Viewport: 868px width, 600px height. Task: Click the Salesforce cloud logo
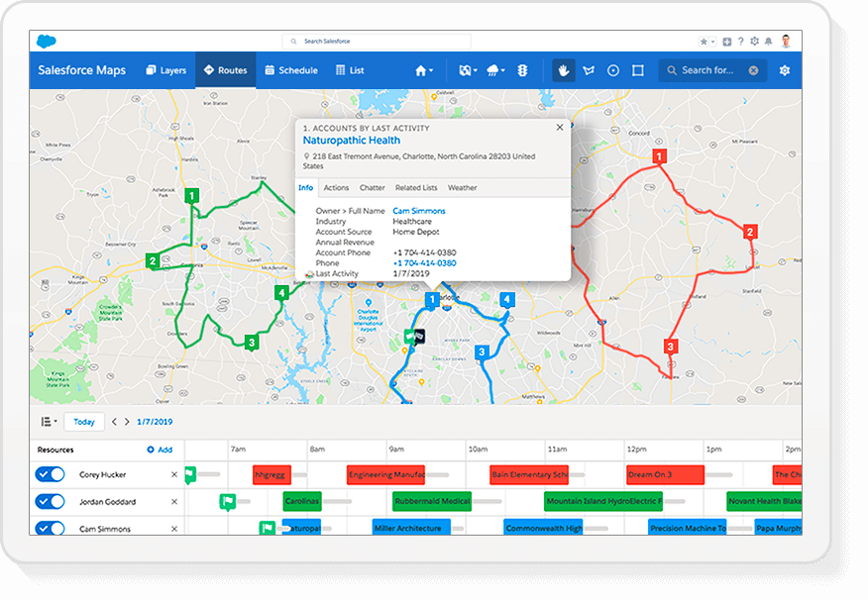pyautogui.click(x=47, y=41)
